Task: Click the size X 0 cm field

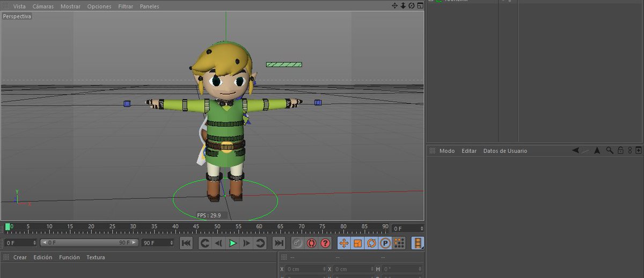Action: click(x=353, y=269)
